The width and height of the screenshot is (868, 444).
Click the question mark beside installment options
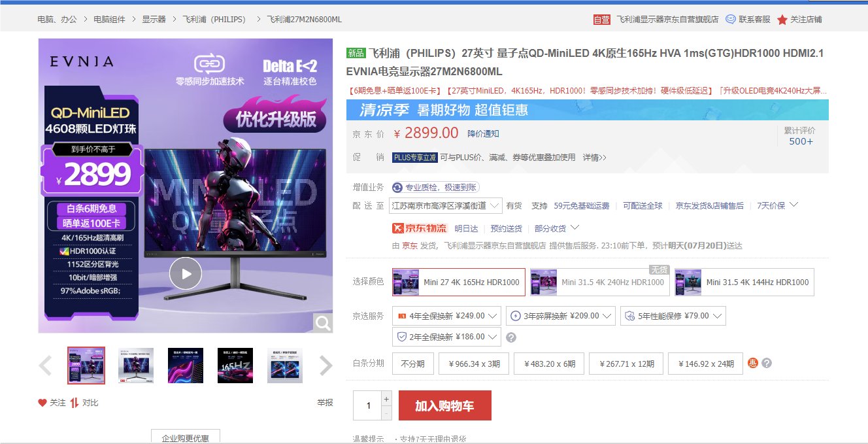click(767, 363)
